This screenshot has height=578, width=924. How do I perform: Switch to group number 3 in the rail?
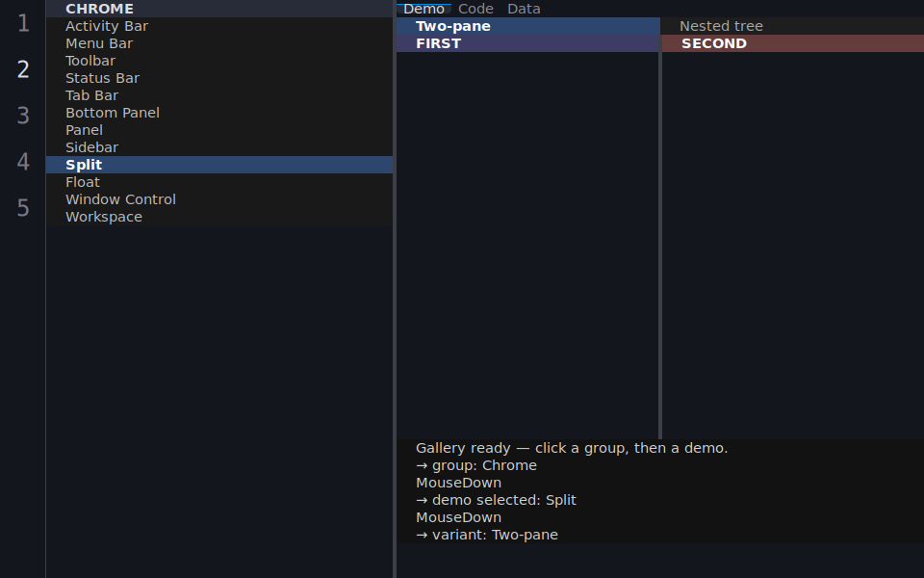pyautogui.click(x=23, y=115)
